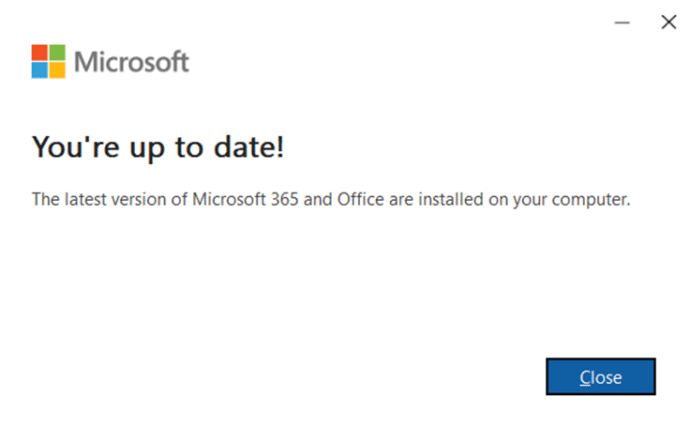Minimize the update dialog window

pos(622,22)
